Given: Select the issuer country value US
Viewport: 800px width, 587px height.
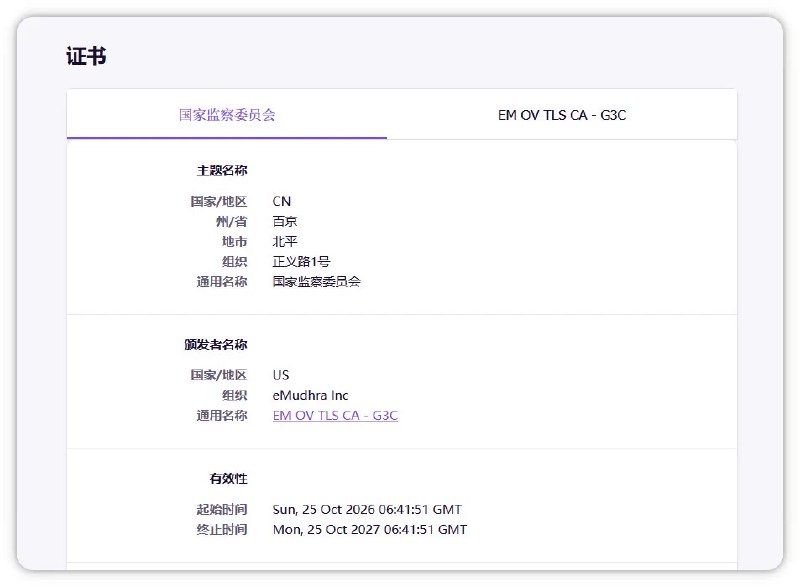Looking at the screenshot, I should point(281,375).
